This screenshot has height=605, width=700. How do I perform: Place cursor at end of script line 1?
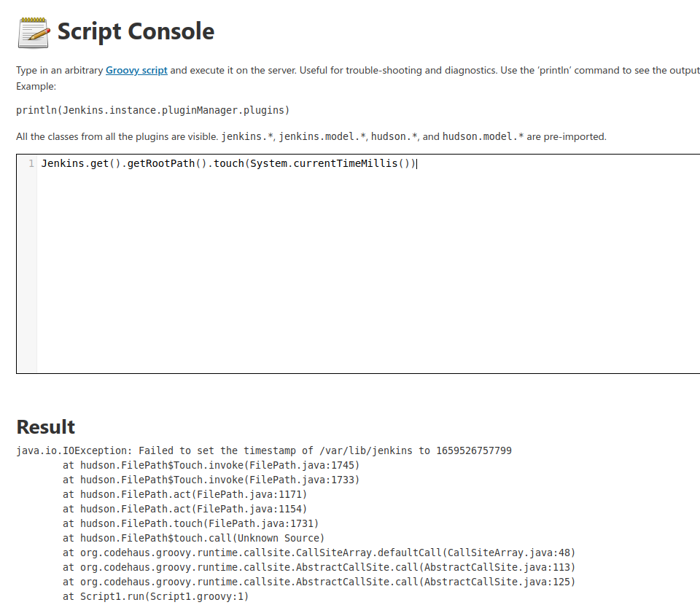coord(416,163)
